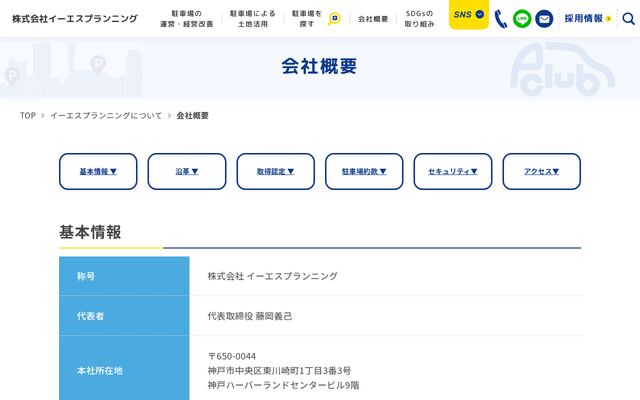The image size is (640, 400).
Task: Click the phone call icon
Action: pyautogui.click(x=500, y=19)
